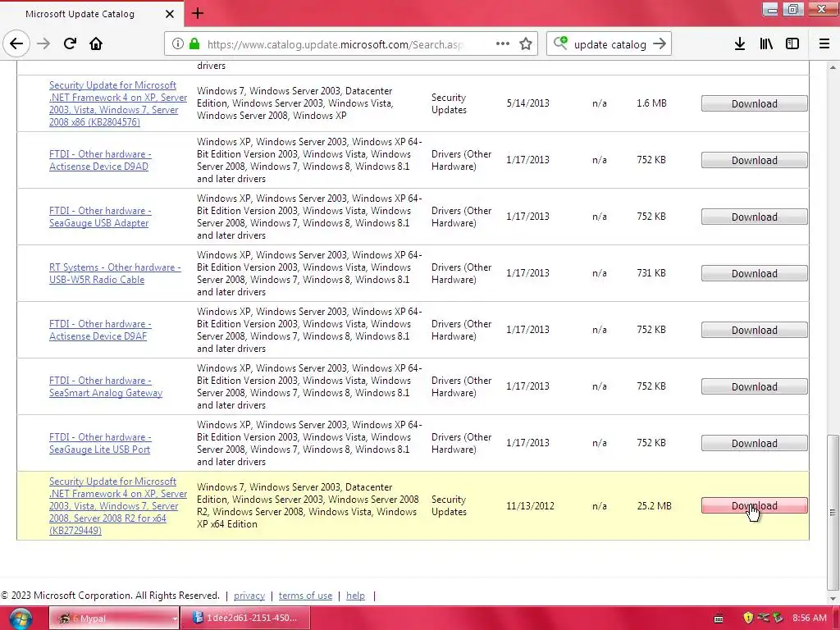This screenshot has width=840, height=630.
Task: Focus the update catalog search field
Action: tap(609, 44)
